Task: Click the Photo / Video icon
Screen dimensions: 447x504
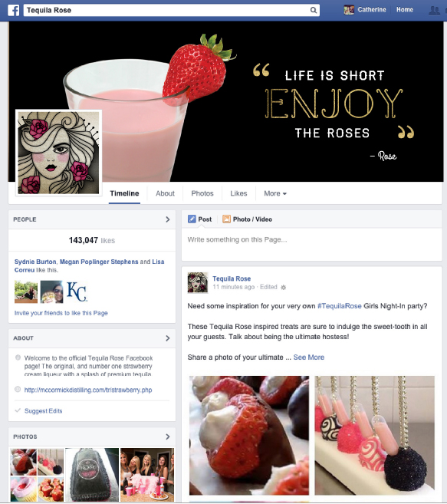Action: click(226, 219)
